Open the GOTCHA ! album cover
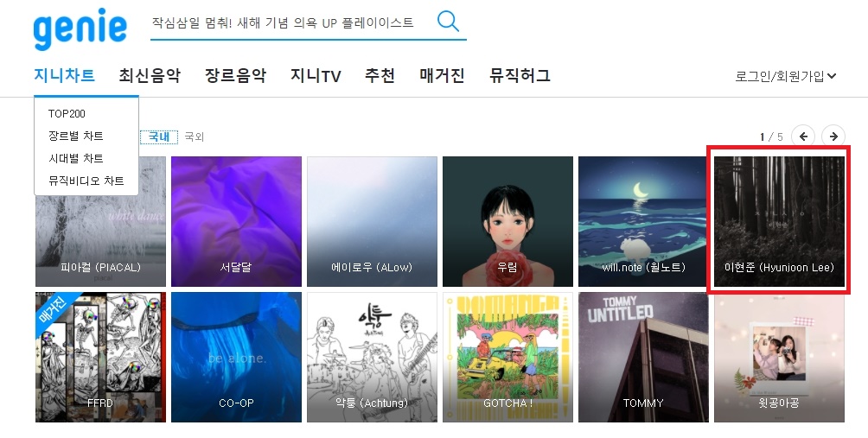The height and width of the screenshot is (438, 868). (507, 358)
